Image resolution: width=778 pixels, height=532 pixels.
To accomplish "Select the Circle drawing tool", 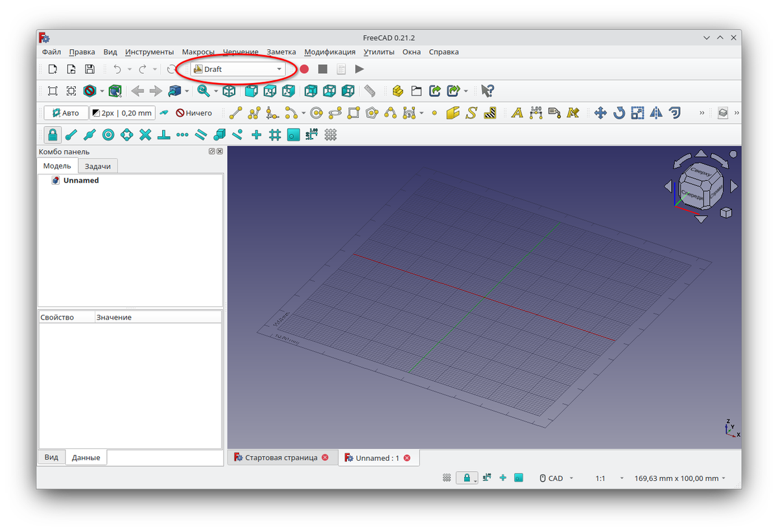I will click(316, 113).
